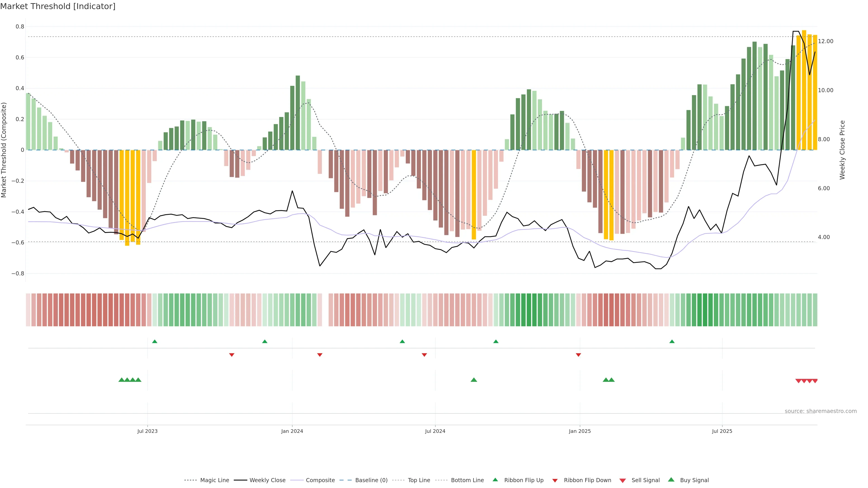Toggle the Composite legend entry
The image size is (868, 488).
pyautogui.click(x=320, y=480)
